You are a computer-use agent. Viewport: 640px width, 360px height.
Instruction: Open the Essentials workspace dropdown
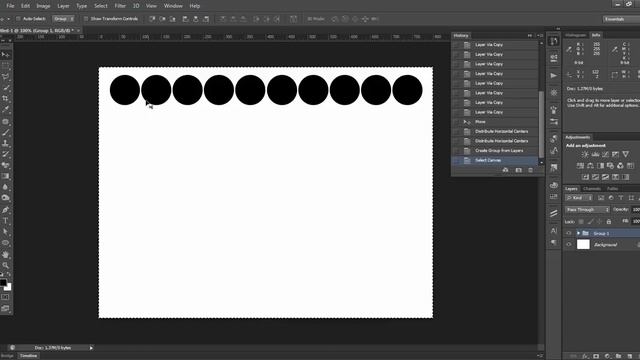point(621,19)
